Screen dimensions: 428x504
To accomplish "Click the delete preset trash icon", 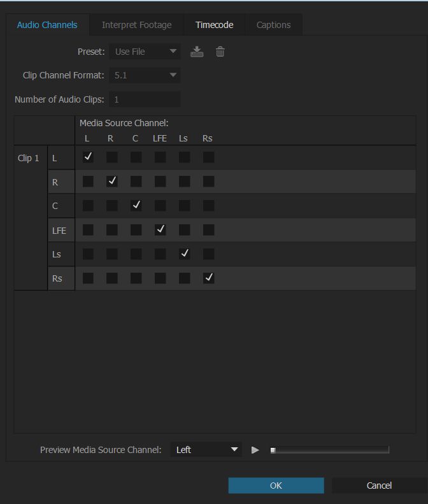I will click(x=220, y=52).
